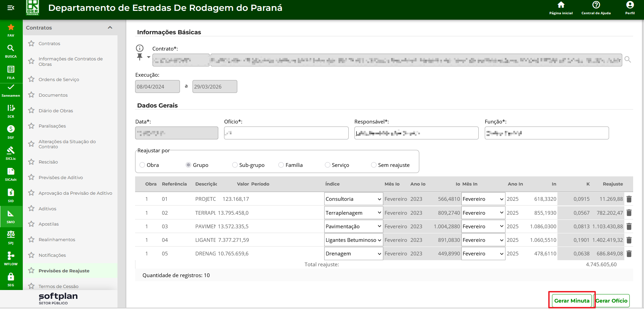Screen dimensions: 644x309
Task: Select the Obra radio button
Action: [x=142, y=165]
